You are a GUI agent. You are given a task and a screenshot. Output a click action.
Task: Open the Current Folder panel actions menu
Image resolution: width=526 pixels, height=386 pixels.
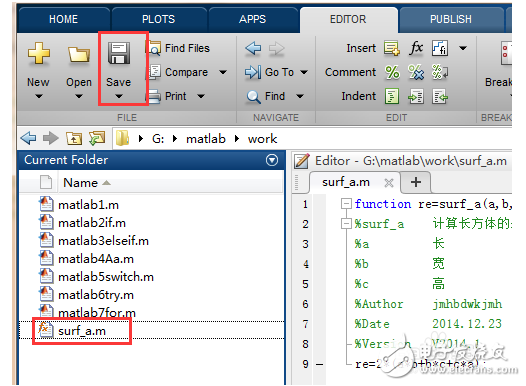pos(272,160)
